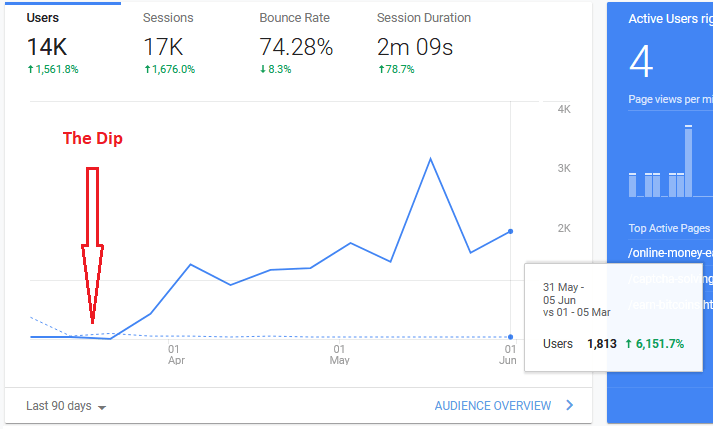Click the Page views per minute label

coord(670,99)
